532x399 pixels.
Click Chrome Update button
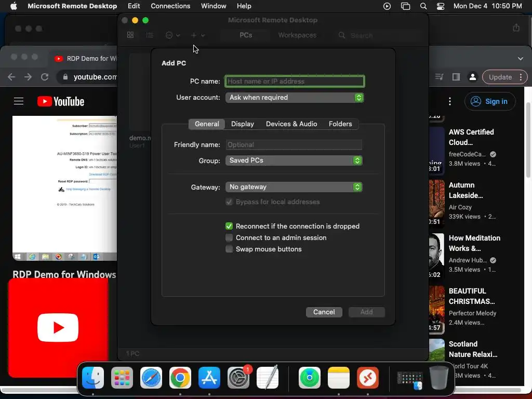(x=504, y=77)
